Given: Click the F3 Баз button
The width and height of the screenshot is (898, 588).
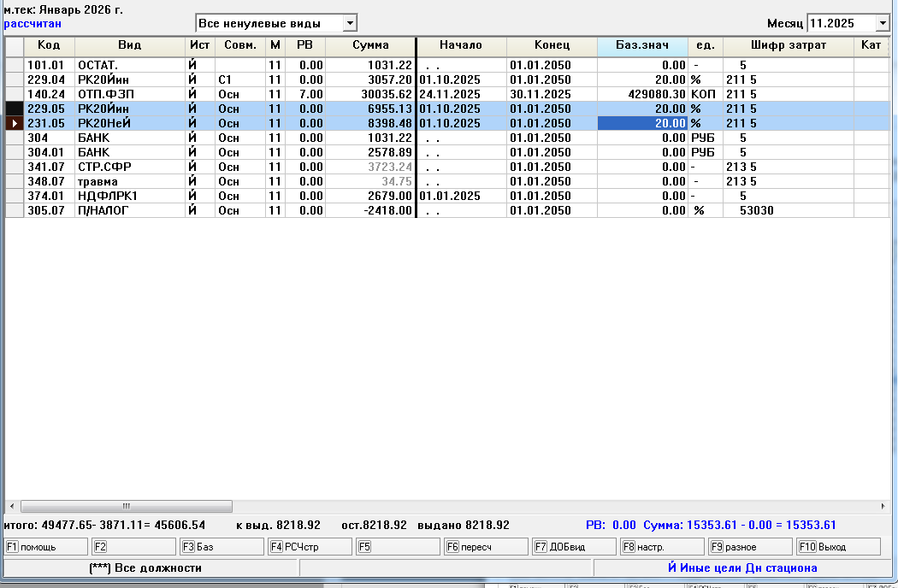Looking at the screenshot, I should (222, 547).
